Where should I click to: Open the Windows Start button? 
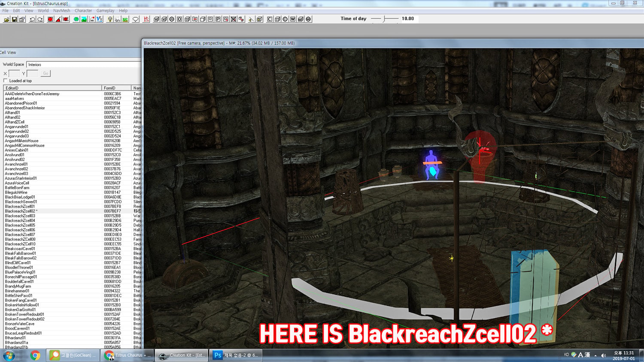[9, 355]
